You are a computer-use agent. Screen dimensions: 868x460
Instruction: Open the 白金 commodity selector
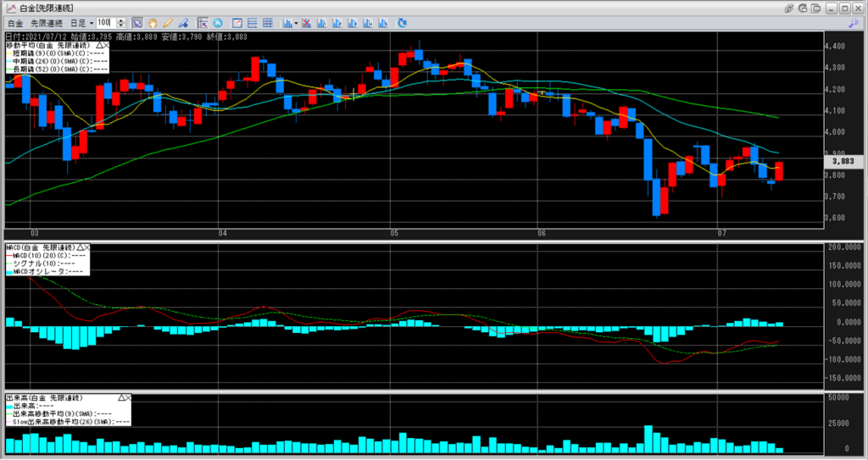pos(15,23)
